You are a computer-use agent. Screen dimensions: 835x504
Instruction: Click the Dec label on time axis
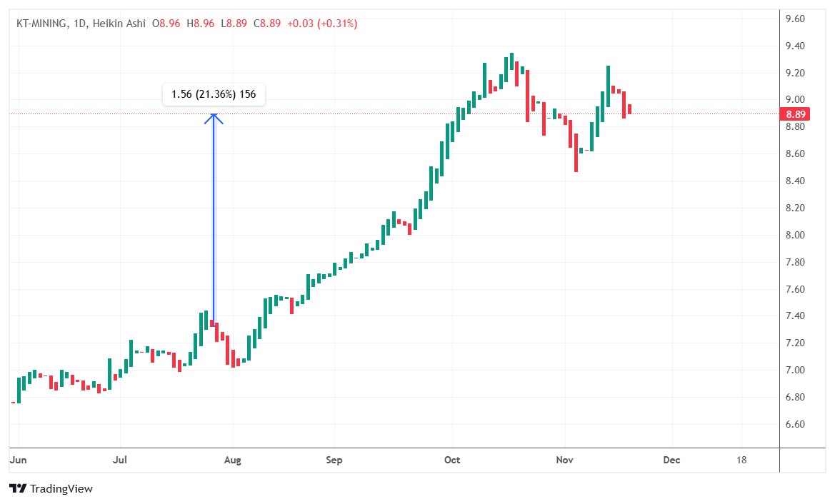671,460
